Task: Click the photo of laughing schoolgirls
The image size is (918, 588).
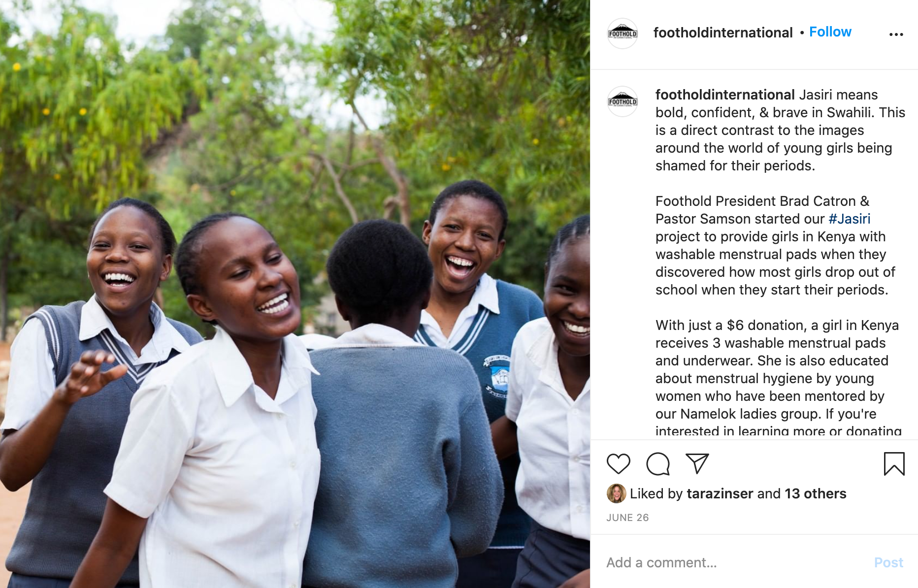Action: click(295, 294)
